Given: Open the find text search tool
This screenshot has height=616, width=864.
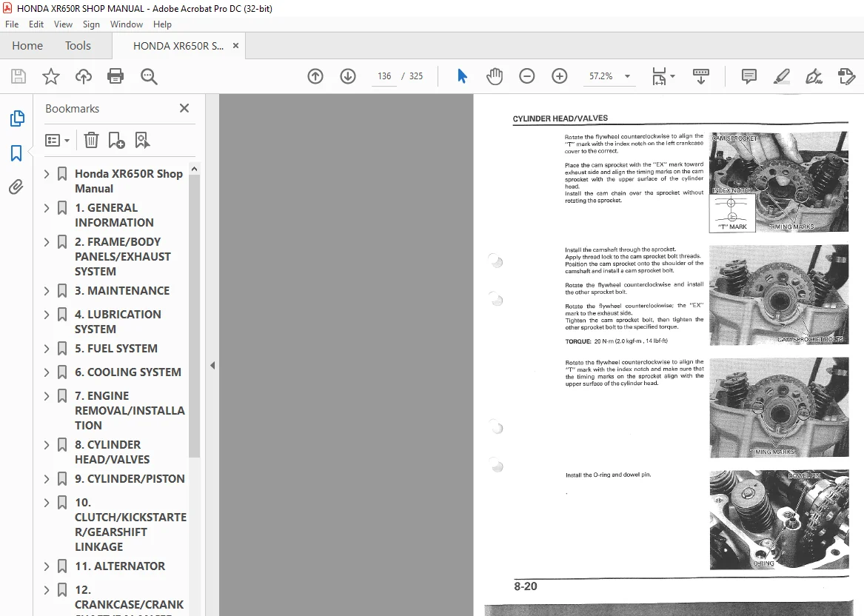Looking at the screenshot, I should pyautogui.click(x=149, y=76).
